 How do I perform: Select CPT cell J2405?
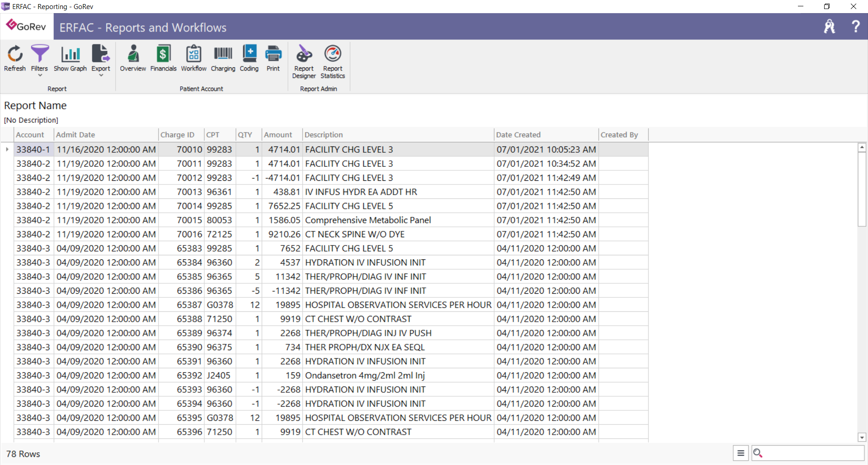[220, 376]
